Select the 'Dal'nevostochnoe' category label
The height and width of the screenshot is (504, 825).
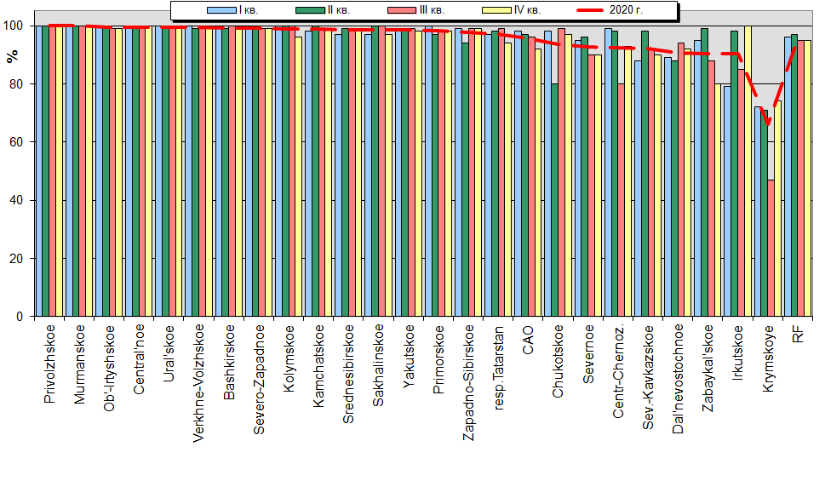click(679, 380)
